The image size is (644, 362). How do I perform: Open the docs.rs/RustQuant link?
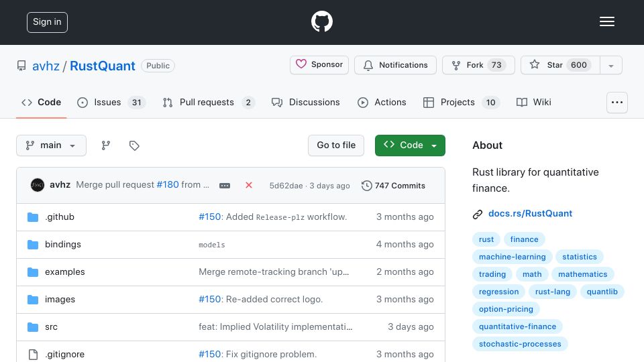coord(530,213)
